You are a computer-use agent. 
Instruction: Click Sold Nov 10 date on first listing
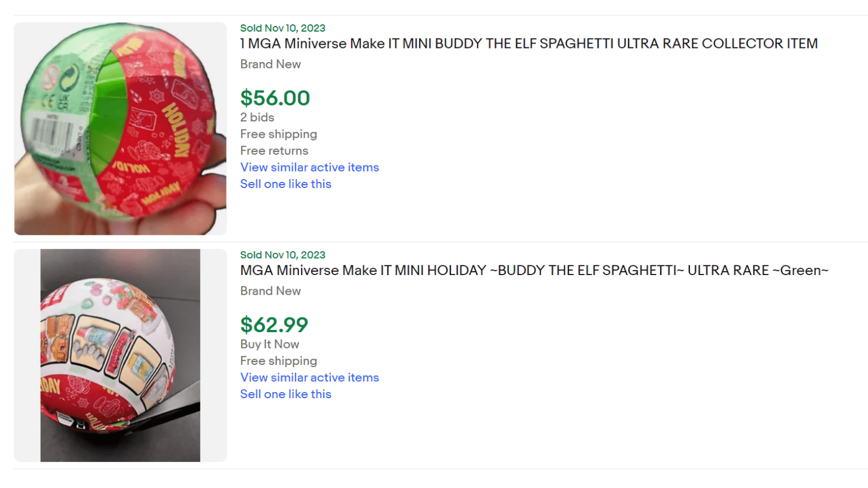(282, 28)
